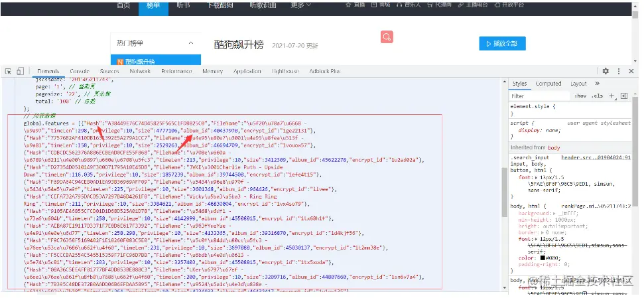The width and height of the screenshot is (644, 298).
Task: Switch to the Elements tab
Action: point(48,71)
